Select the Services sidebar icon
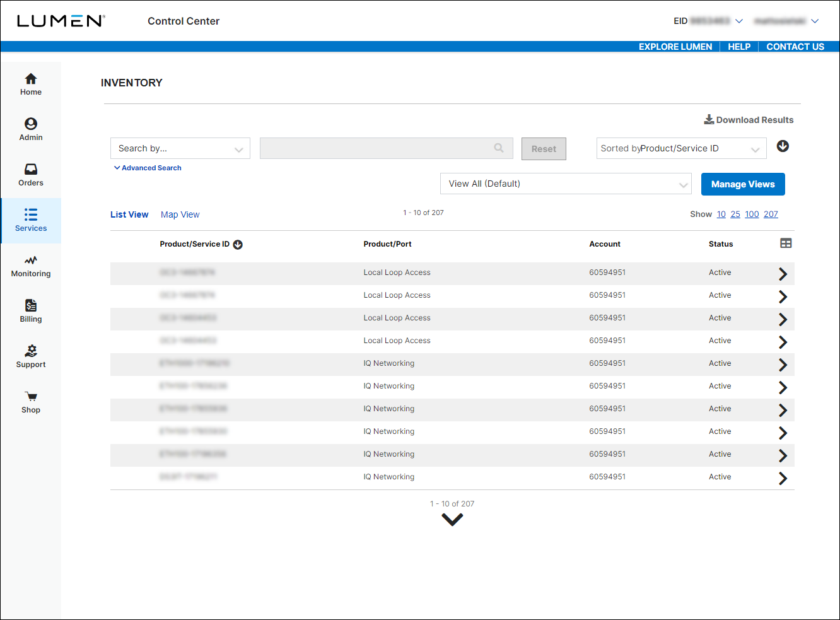 (31, 221)
